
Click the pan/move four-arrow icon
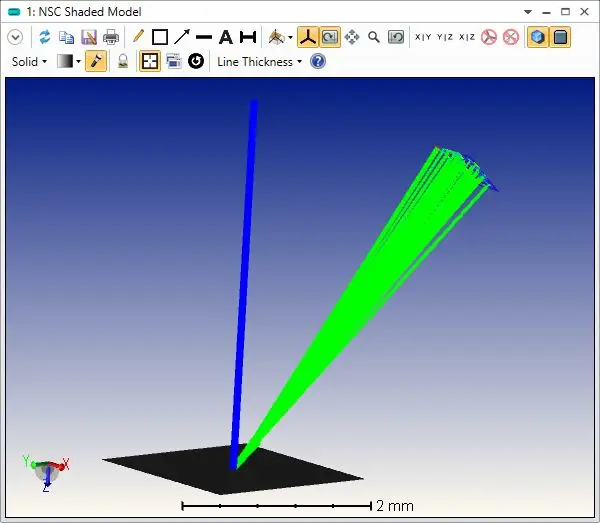352,37
